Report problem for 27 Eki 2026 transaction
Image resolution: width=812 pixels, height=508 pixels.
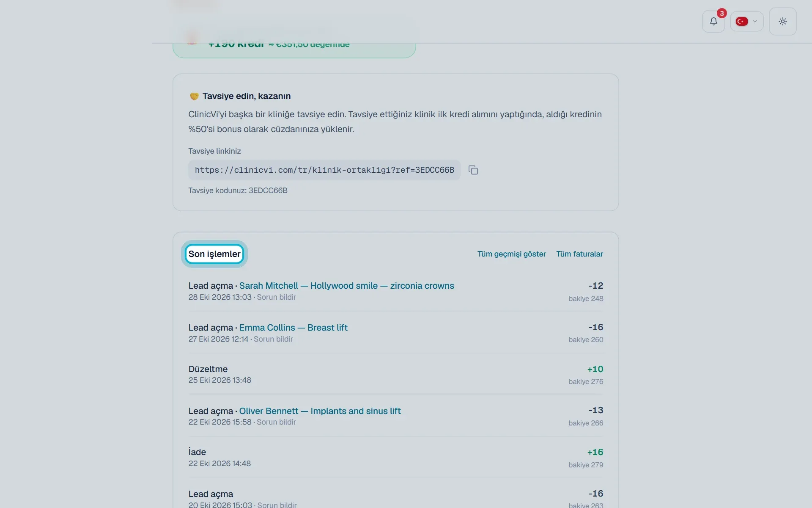273,339
